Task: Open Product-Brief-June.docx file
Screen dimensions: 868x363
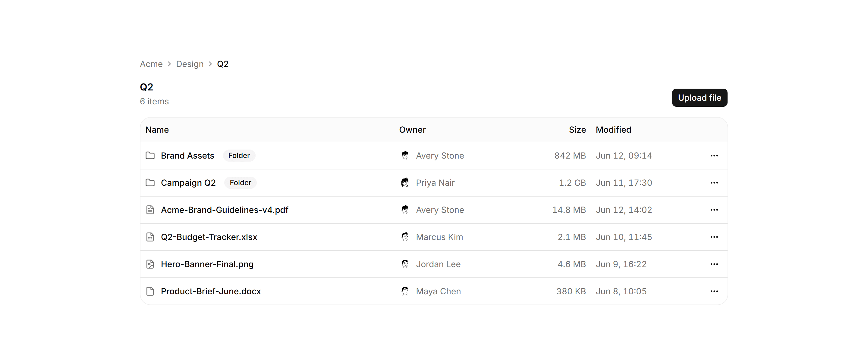Action: [211, 291]
